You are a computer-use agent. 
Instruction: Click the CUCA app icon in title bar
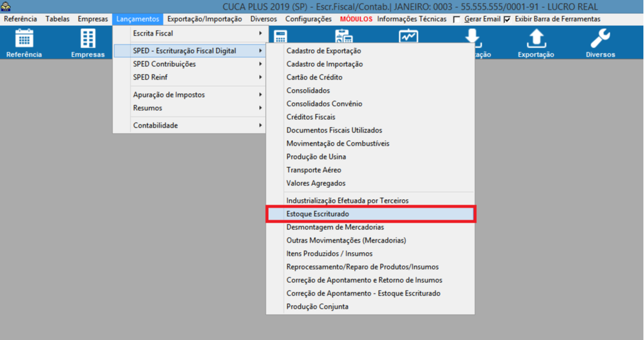tap(6, 6)
